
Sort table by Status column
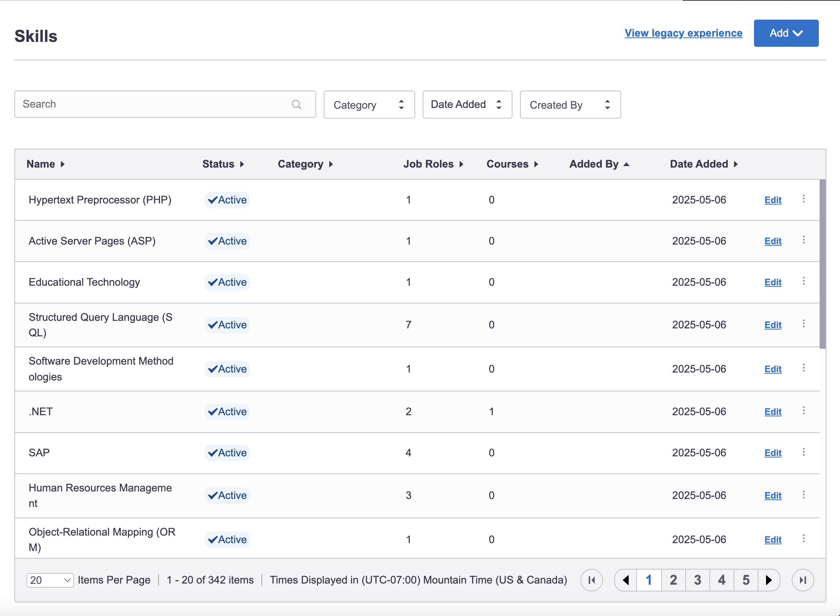pyautogui.click(x=223, y=164)
